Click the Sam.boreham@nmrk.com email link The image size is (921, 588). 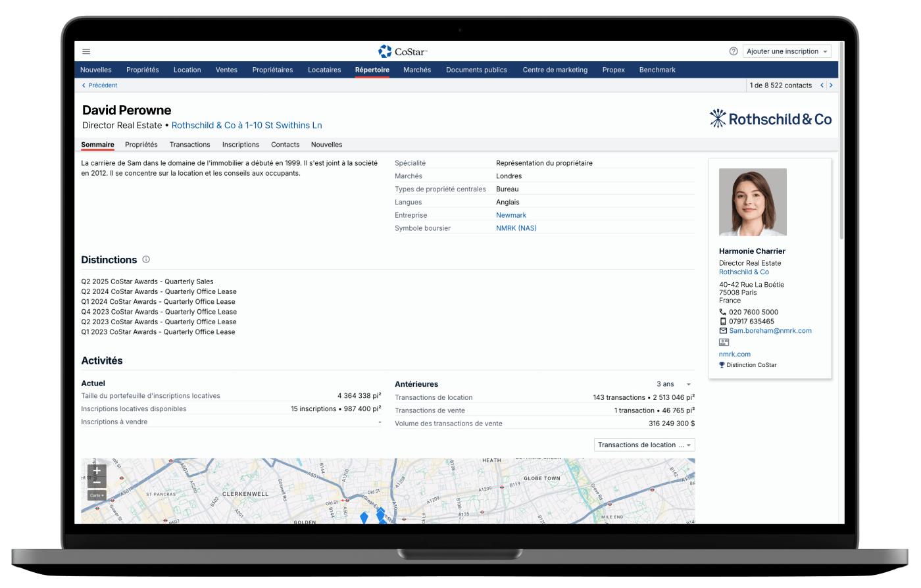pyautogui.click(x=770, y=331)
